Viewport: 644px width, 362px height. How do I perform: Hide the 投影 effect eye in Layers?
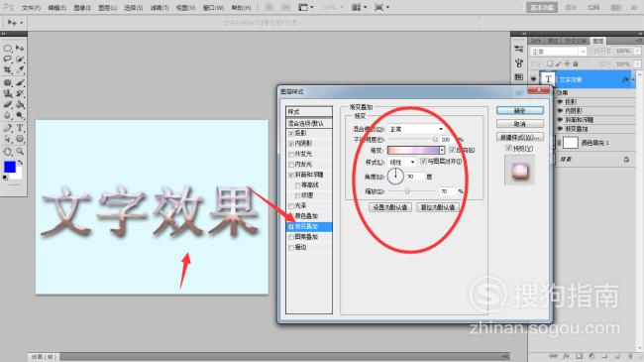coord(560,101)
